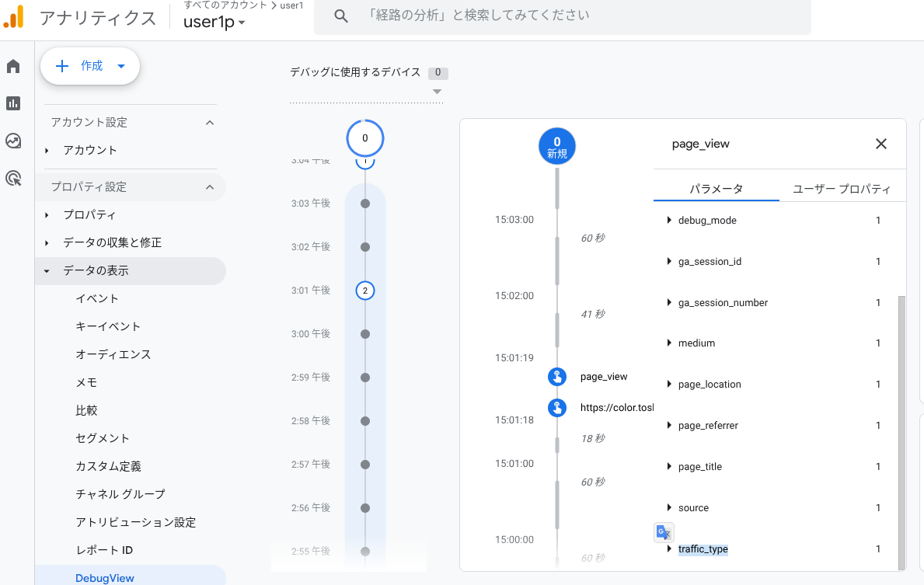
Task: Open アトリビューション設定 in the sidebar
Action: (x=135, y=523)
